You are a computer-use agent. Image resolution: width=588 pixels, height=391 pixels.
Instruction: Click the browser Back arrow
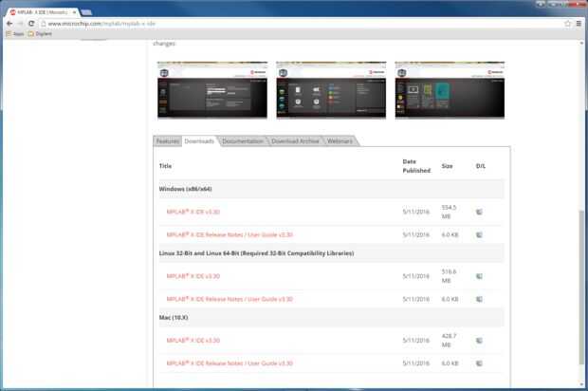click(x=9, y=24)
